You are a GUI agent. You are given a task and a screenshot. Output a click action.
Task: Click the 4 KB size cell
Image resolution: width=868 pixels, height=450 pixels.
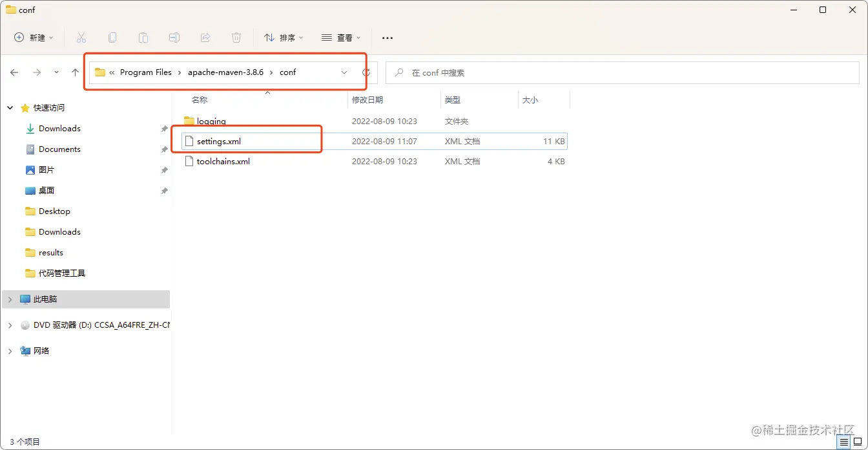(x=556, y=161)
